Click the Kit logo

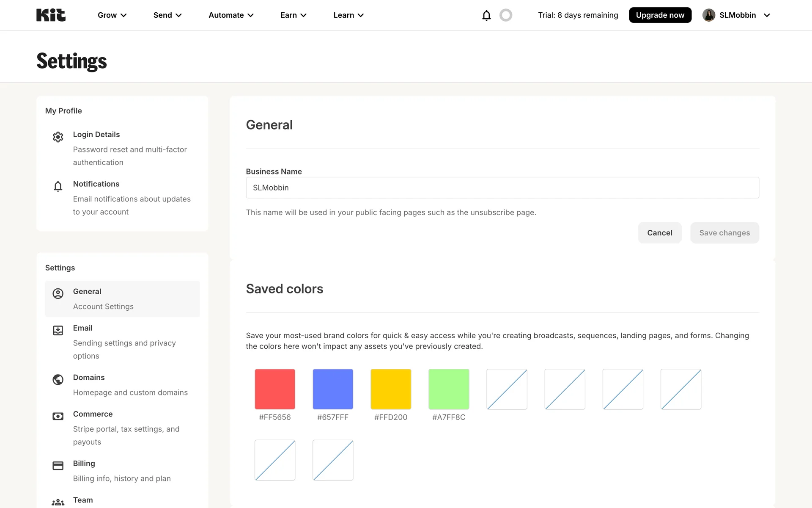[51, 15]
